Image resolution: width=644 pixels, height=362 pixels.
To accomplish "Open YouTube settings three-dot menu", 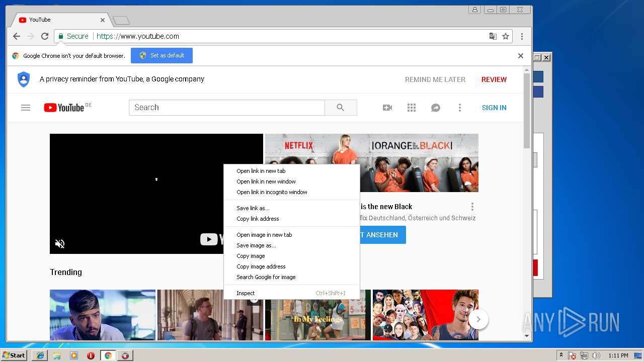I will click(459, 108).
